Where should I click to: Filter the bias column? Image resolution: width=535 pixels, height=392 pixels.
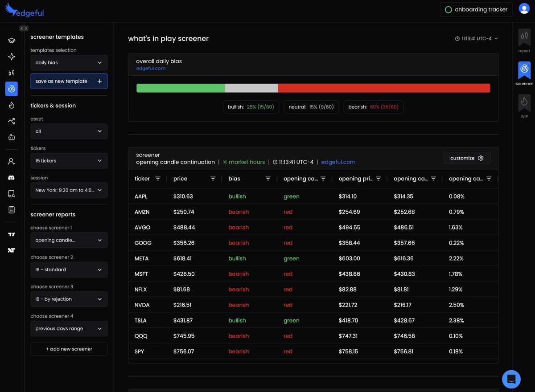pos(268,179)
